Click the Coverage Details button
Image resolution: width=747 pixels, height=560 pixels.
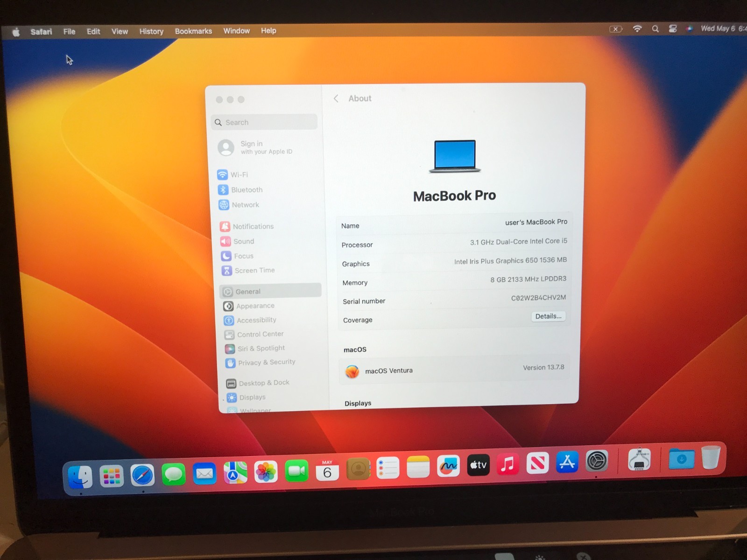tap(548, 316)
